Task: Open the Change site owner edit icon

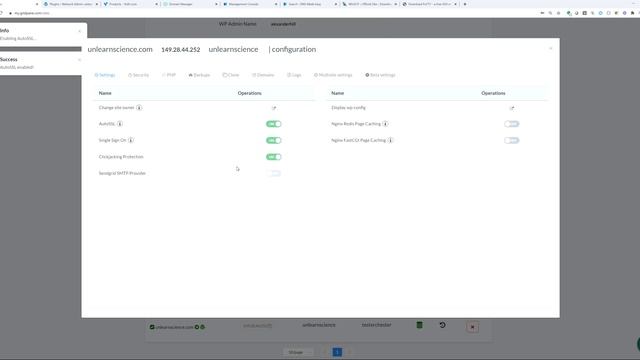Action: (x=274, y=108)
